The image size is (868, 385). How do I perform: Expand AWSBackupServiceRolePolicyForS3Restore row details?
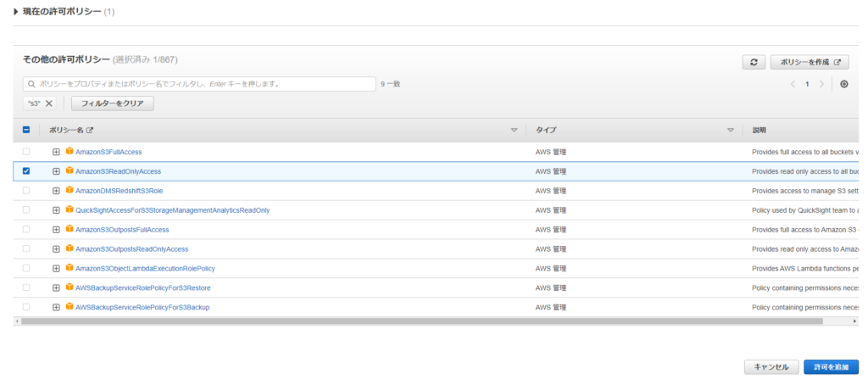[56, 287]
